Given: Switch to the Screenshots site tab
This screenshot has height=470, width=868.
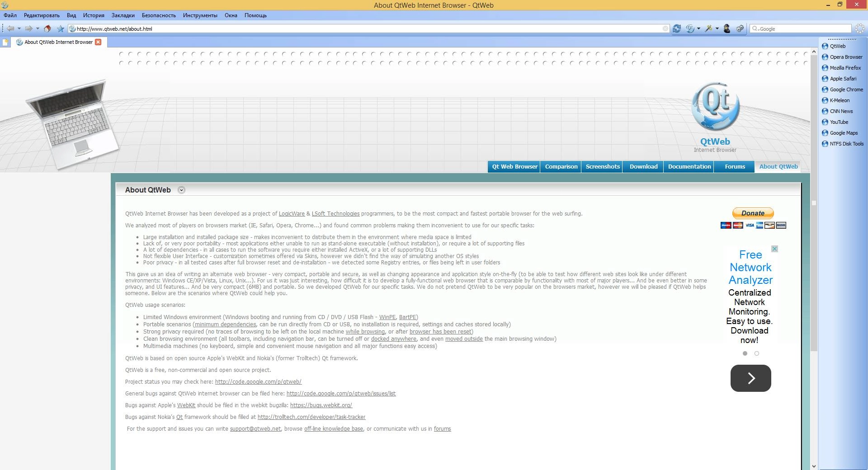Looking at the screenshot, I should click(603, 167).
